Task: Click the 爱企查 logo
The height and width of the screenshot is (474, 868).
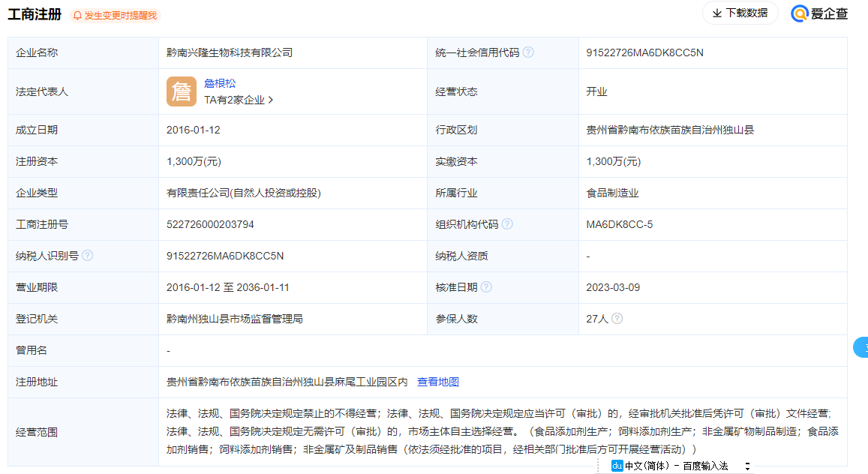Action: 820,13
